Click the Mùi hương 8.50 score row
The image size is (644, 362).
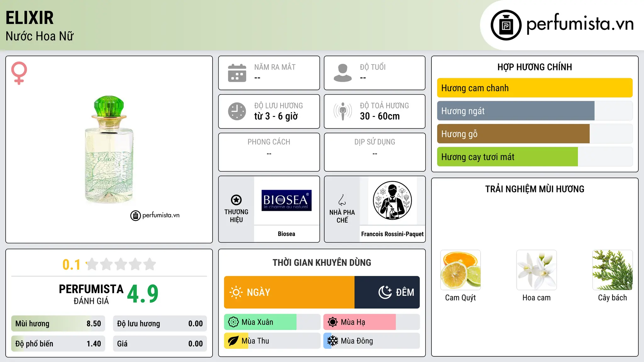click(x=58, y=324)
